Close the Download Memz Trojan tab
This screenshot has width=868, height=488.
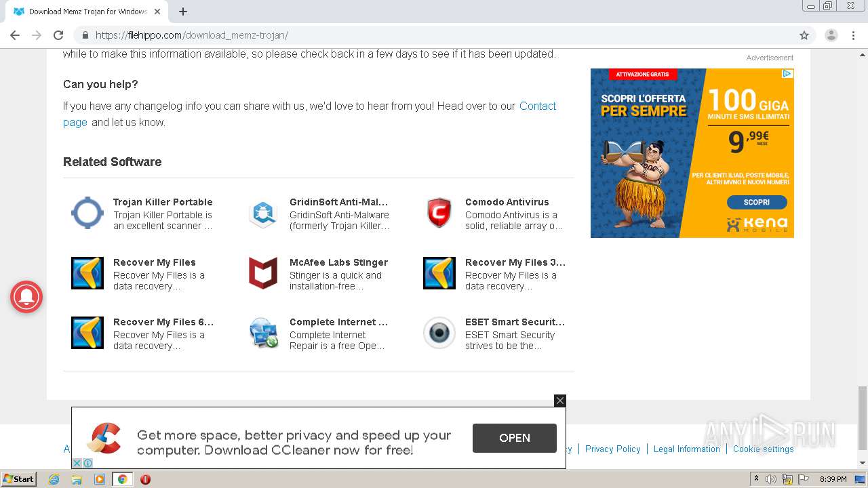157,12
